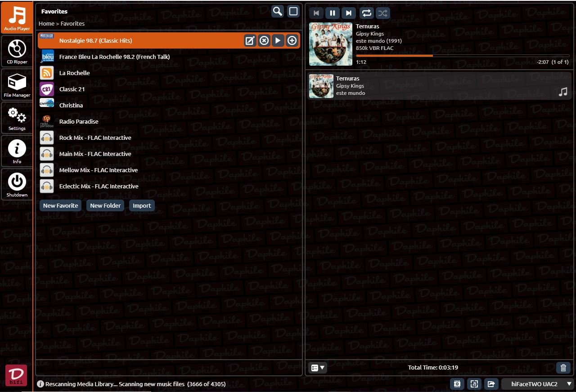This screenshot has width=576, height=392.
Task: Open the playlist options dropdown
Action: (x=318, y=368)
